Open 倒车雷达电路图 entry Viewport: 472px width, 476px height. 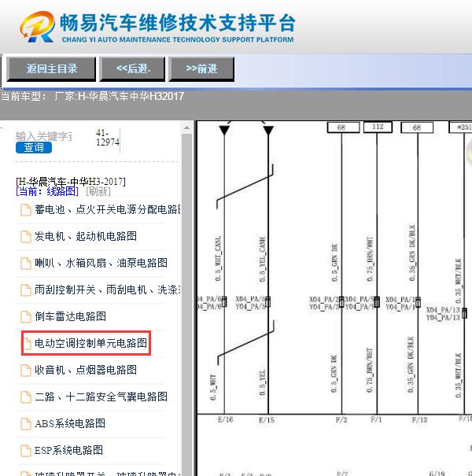71,316
